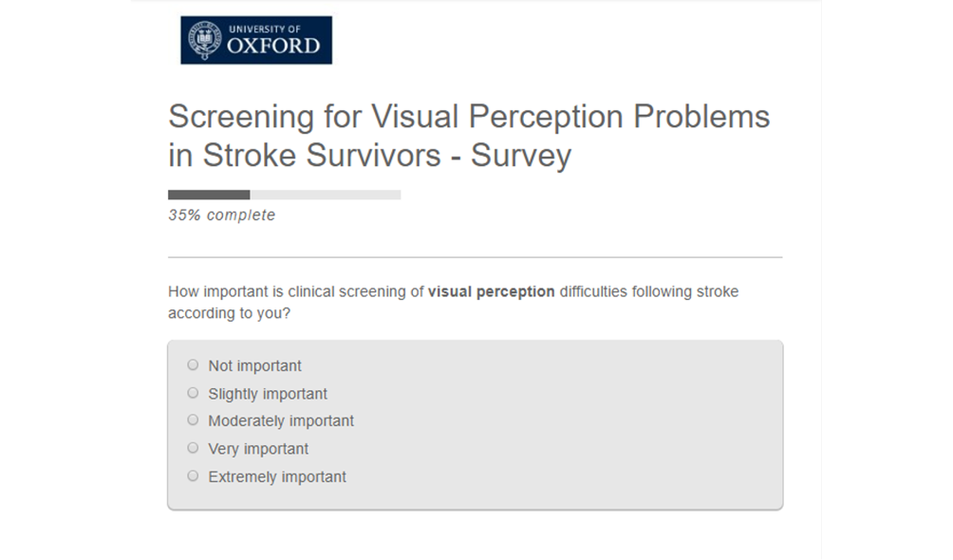
Task: Click the bold "visual perception" text
Action: (x=492, y=292)
